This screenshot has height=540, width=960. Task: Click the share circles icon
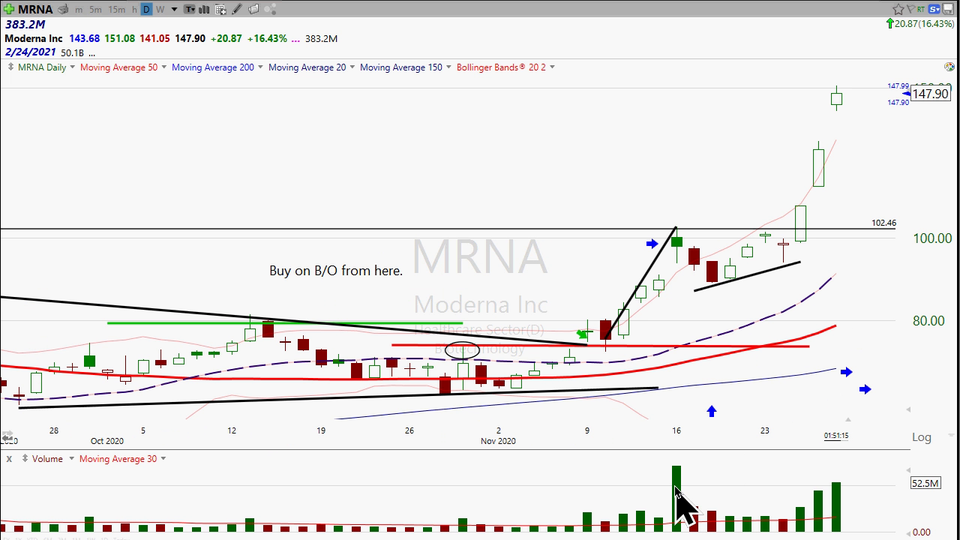tap(270, 9)
